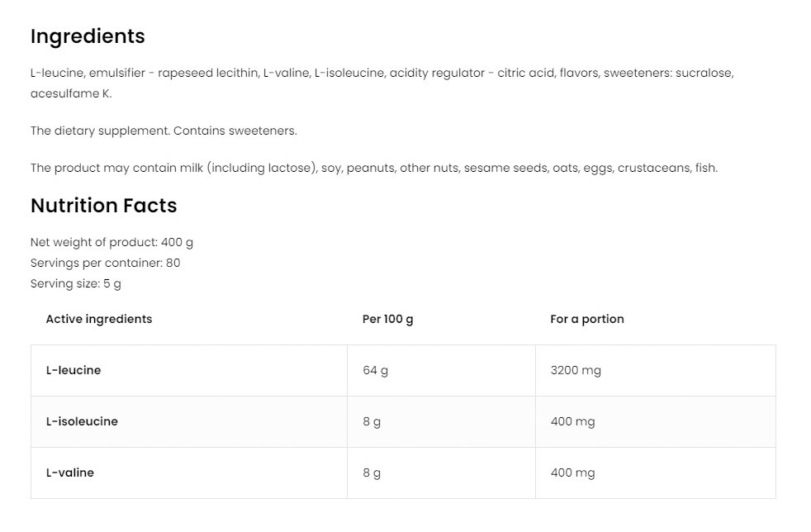Click the '8 g' cell in the L-valine row
This screenshot has height=532, width=811.
pos(372,473)
